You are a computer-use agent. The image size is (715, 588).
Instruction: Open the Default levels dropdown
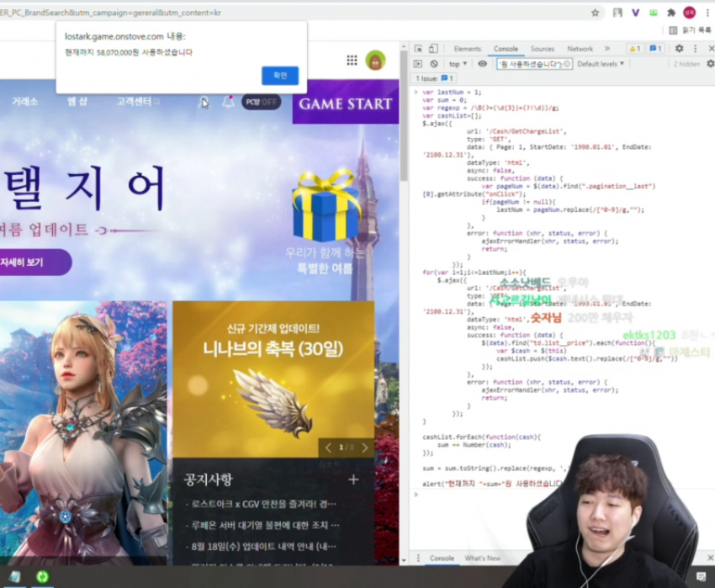click(601, 64)
